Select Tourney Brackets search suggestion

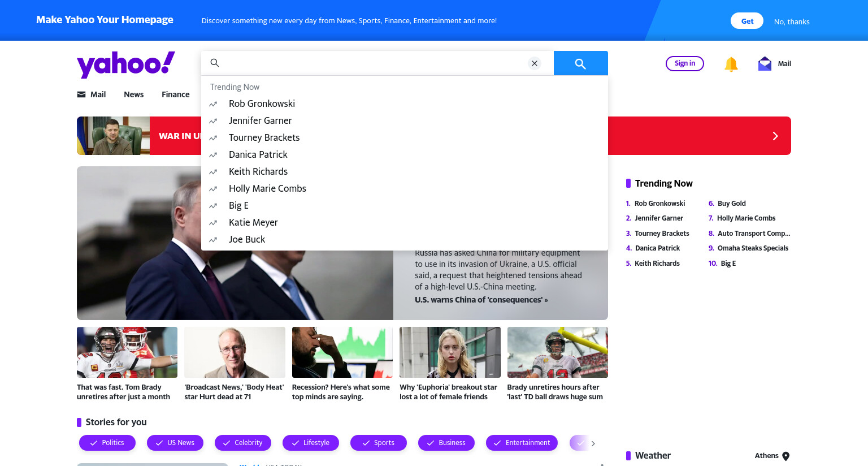pyautogui.click(x=405, y=137)
